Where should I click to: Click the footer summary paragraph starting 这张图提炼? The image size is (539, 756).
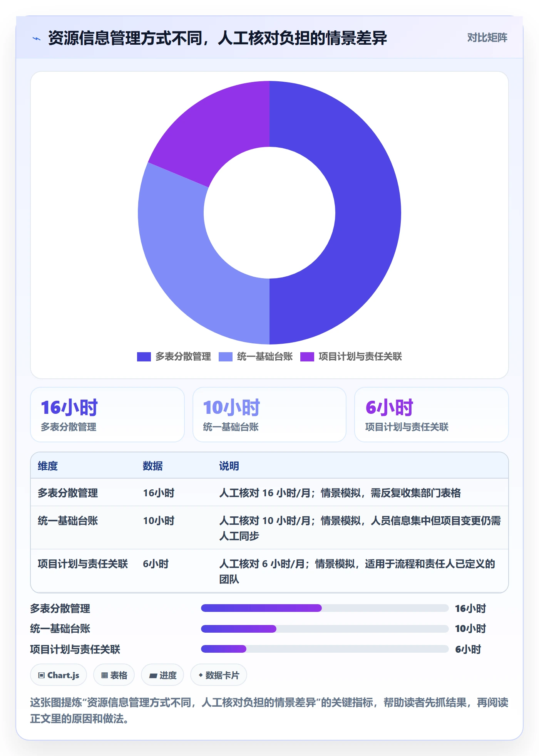(x=269, y=711)
